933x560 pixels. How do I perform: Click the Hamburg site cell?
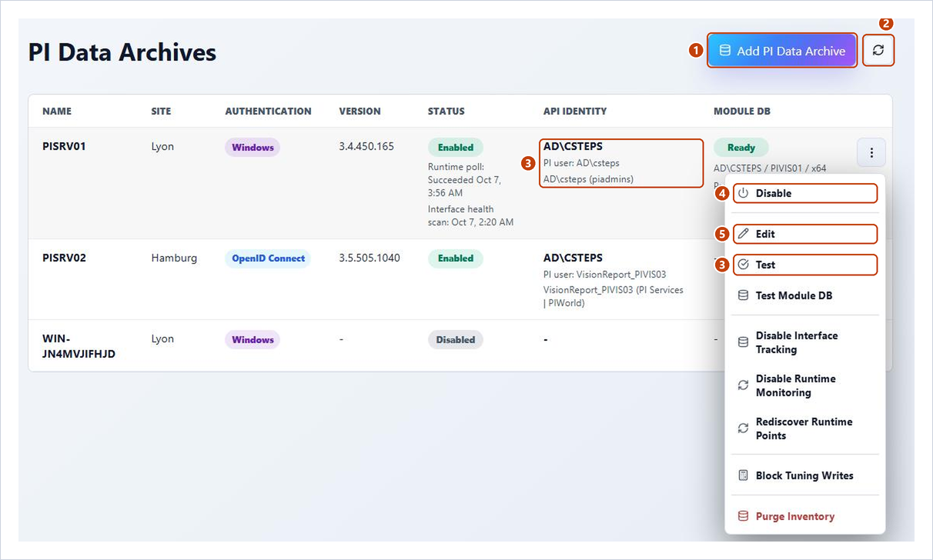174,258
